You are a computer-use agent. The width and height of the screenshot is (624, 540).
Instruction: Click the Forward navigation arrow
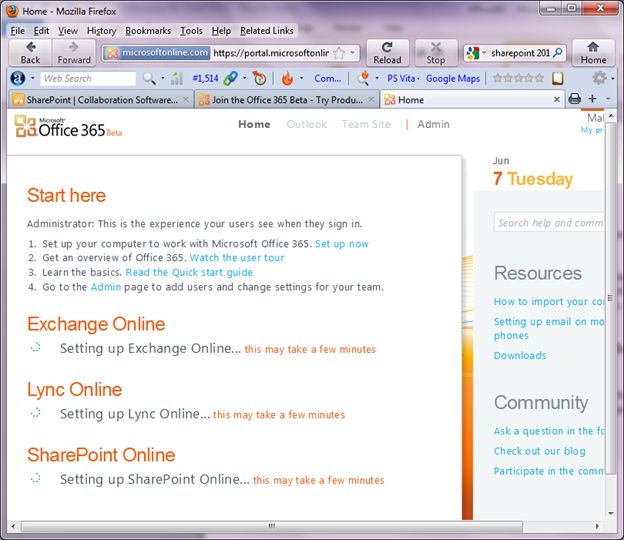[x=74, y=53]
